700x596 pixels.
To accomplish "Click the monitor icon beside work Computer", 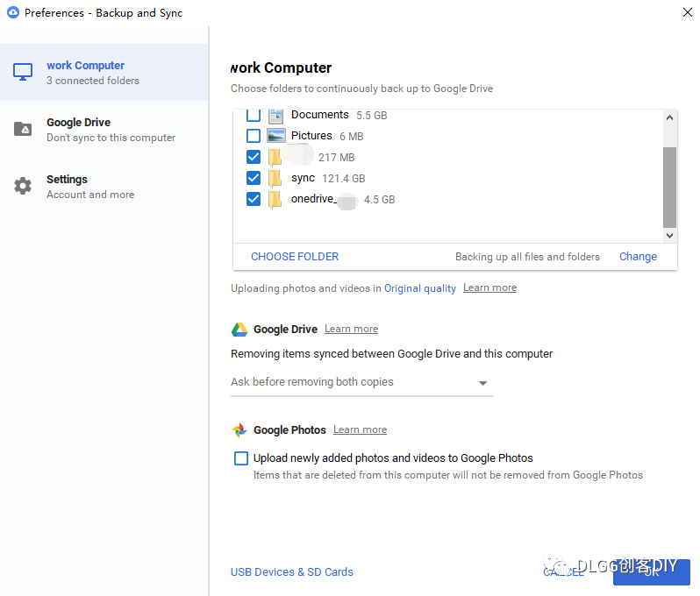I will click(23, 72).
